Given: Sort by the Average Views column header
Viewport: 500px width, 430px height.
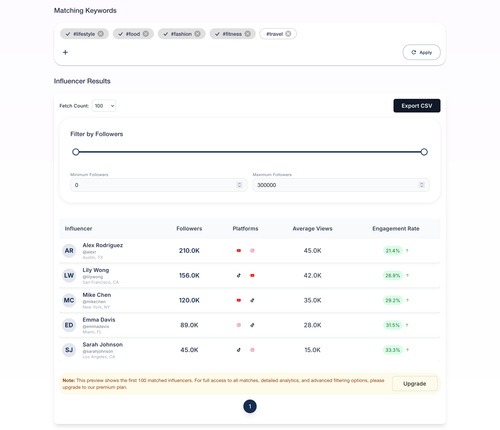Looking at the screenshot, I should [312, 229].
